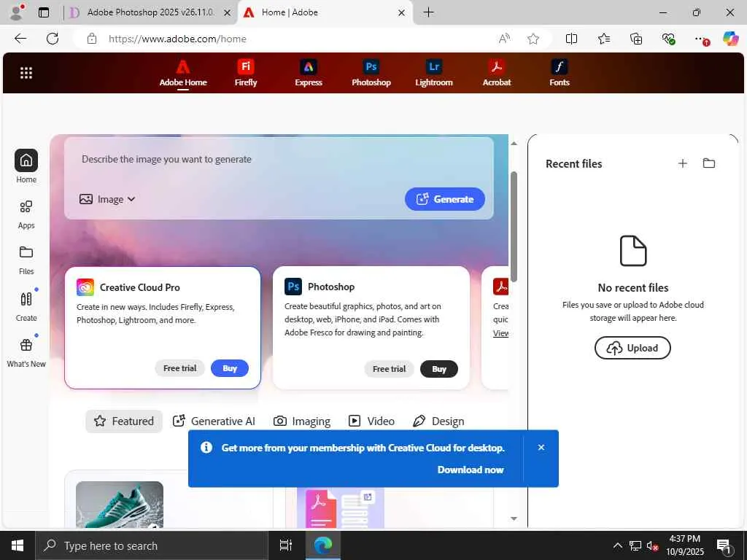Switch to the Imaging tab
Viewport: 747px width, 560px height.
302,421
